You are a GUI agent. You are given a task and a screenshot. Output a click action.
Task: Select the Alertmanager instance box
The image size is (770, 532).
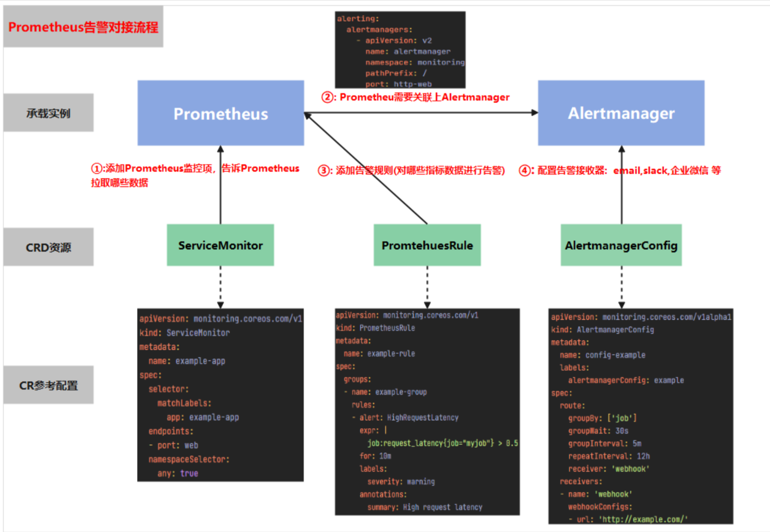pos(621,113)
